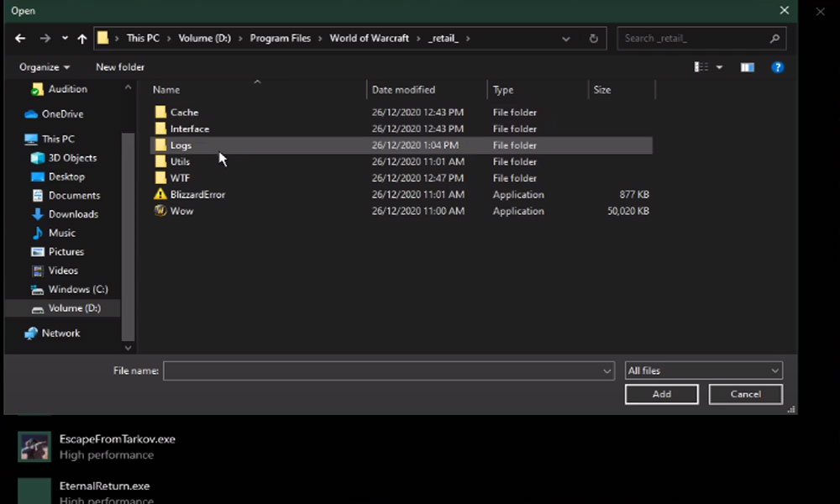840x504 pixels.
Task: Select Network in the navigation pane
Action: [52, 333]
